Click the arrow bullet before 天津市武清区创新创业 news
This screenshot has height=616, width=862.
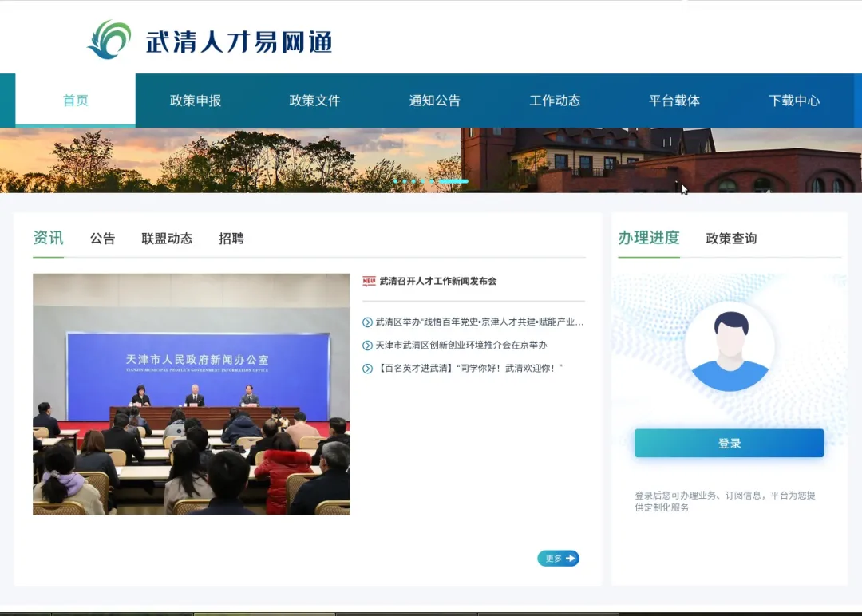pos(367,346)
